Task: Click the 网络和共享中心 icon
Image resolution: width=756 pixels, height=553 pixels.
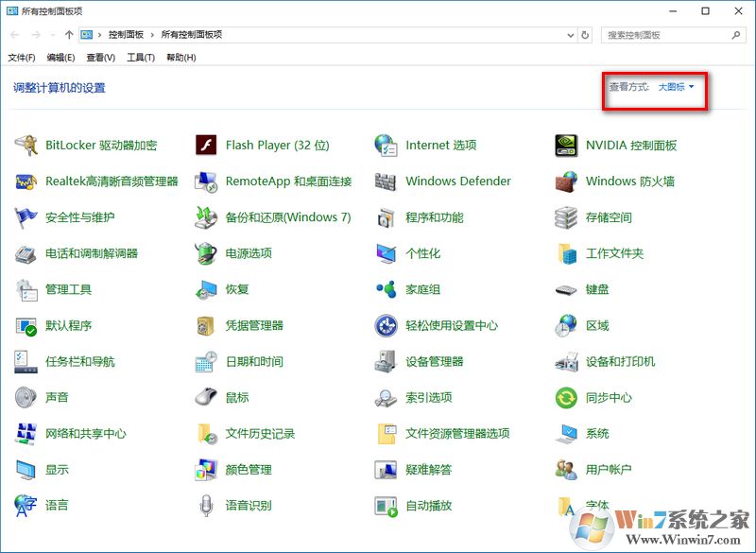Action: pos(26,434)
